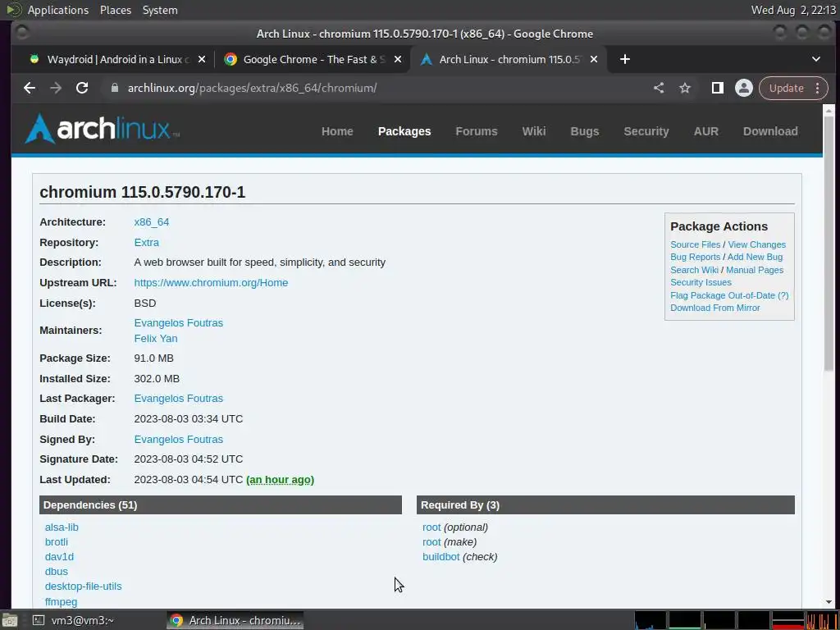Open the buildbot (check) link

(441, 557)
